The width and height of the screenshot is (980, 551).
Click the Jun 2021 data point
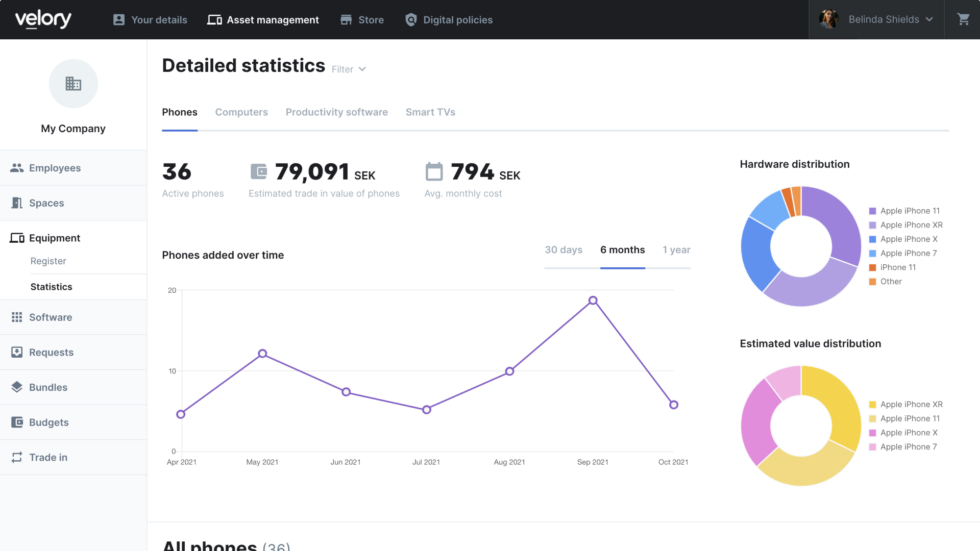(346, 392)
